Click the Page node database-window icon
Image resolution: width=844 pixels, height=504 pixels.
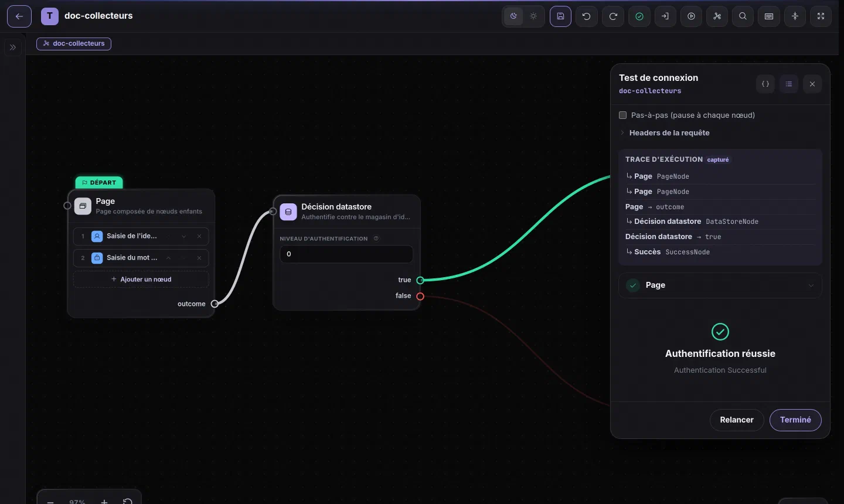pyautogui.click(x=83, y=206)
